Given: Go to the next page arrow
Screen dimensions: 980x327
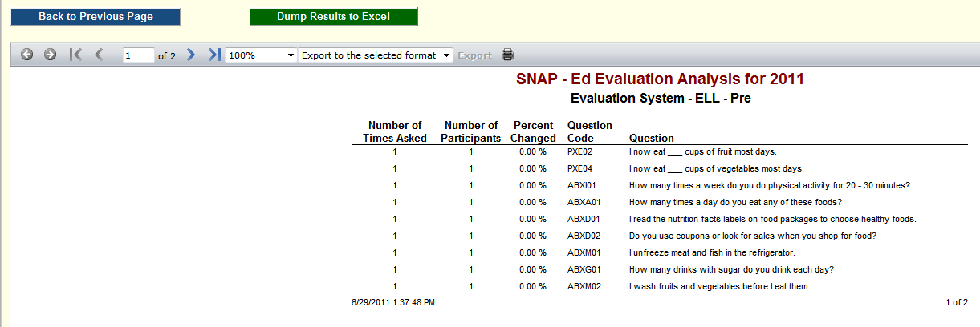Looking at the screenshot, I should pos(191,54).
